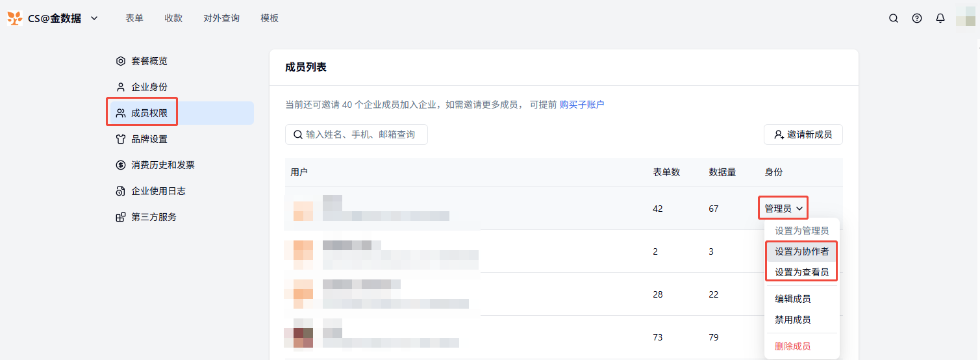The width and height of the screenshot is (980, 360).
Task: Click the 邀请新成员 button
Action: click(803, 135)
